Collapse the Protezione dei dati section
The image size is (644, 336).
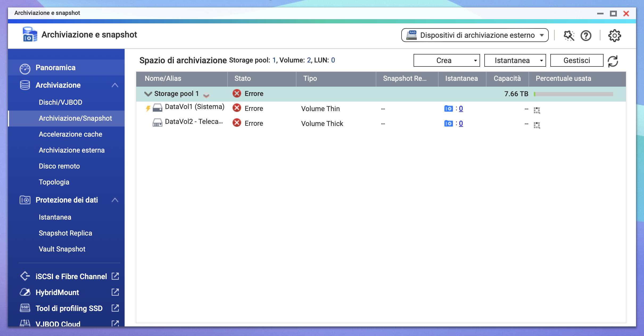coord(115,200)
